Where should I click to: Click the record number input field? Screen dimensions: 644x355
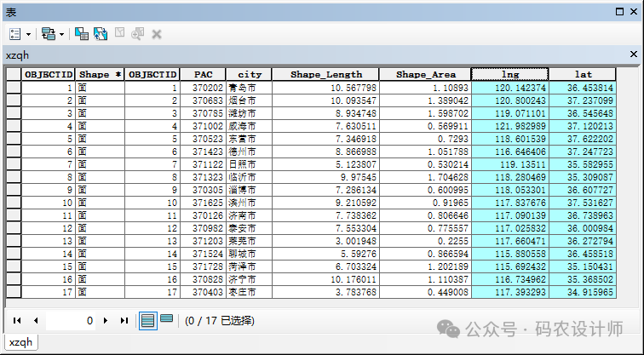point(71,321)
